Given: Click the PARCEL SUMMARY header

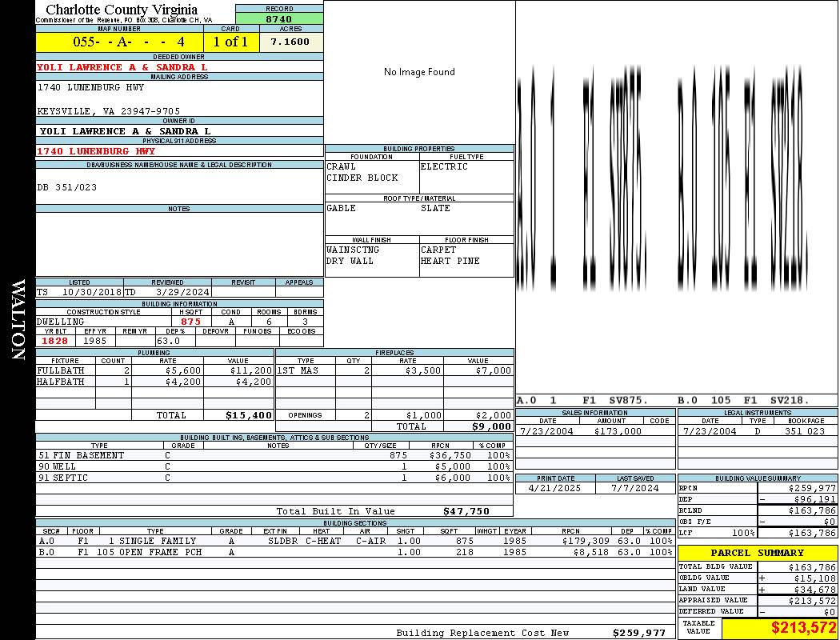Looking at the screenshot, I should click(757, 553).
